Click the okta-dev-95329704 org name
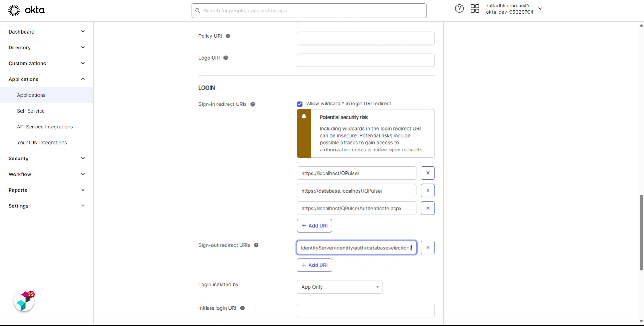 coord(509,12)
